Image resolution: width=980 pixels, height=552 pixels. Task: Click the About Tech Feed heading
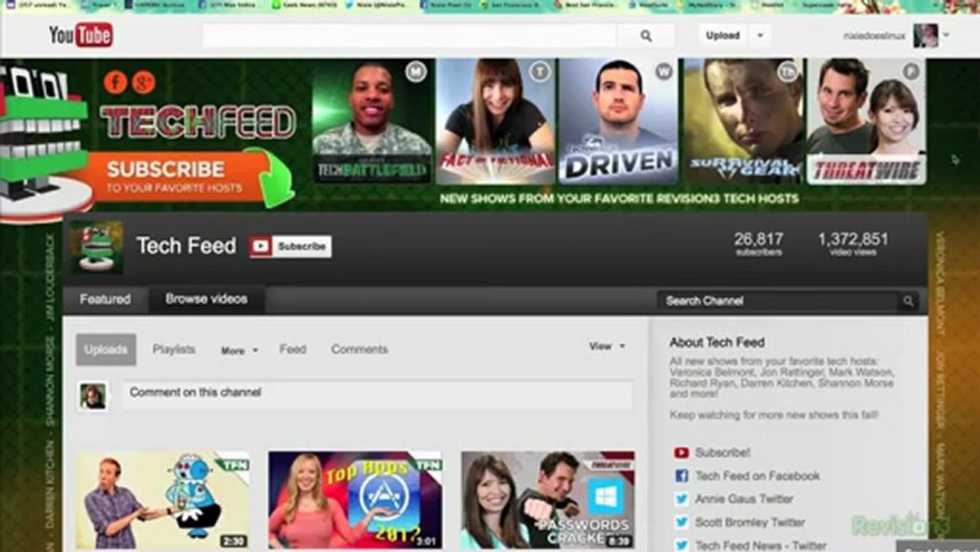[x=717, y=343]
